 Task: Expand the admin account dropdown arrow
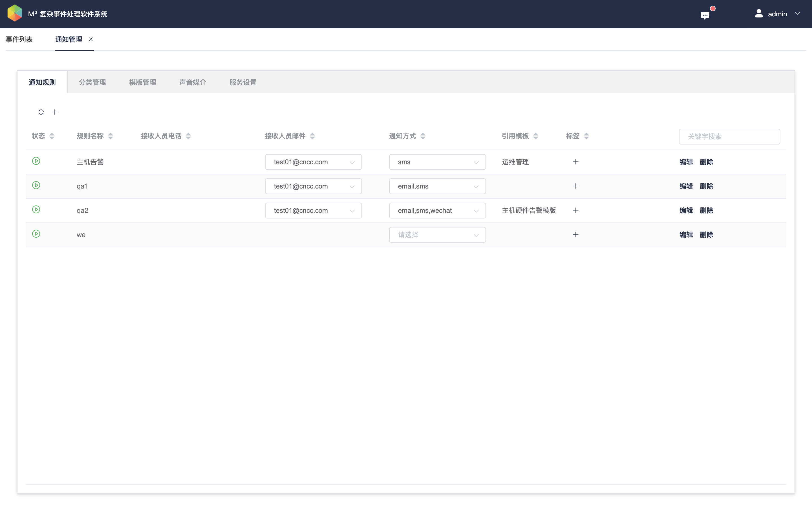coord(797,14)
